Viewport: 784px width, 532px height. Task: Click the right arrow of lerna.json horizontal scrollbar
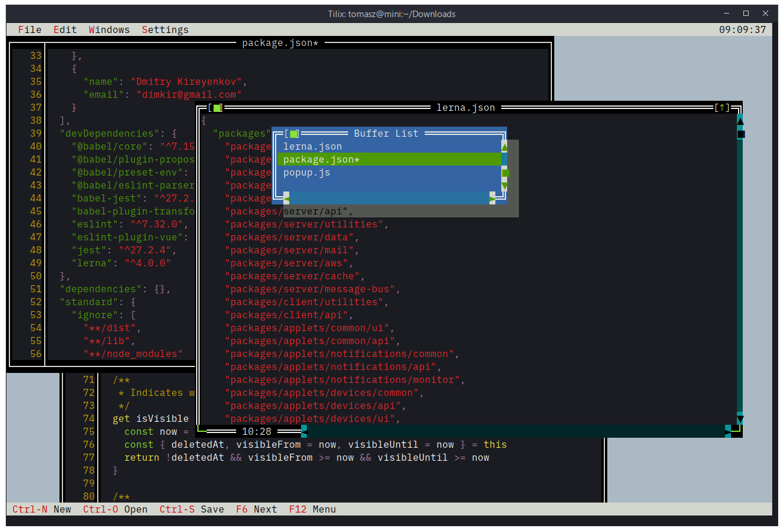click(x=729, y=431)
